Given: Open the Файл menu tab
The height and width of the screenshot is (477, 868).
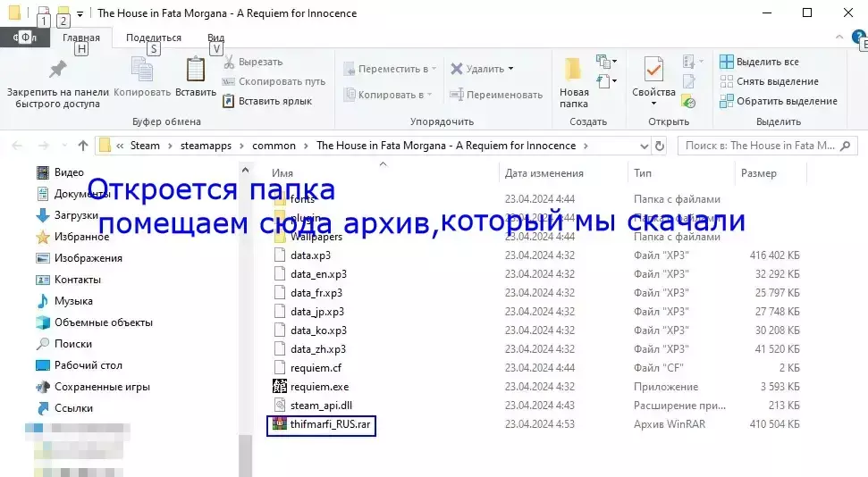Looking at the screenshot, I should 25,38.
